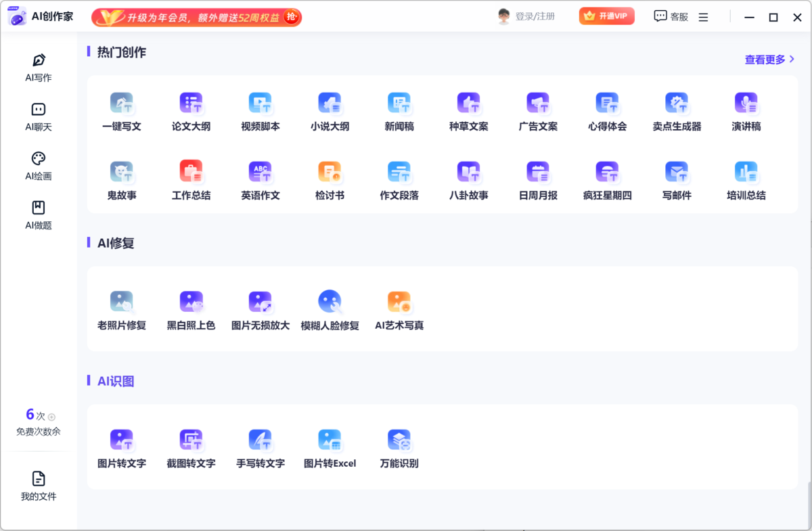This screenshot has height=531, width=812.
Task: Open the 鬼故事 generator
Action: tap(122, 179)
